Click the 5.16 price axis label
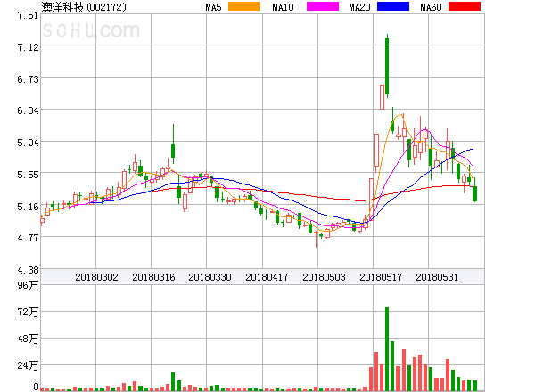Image resolution: width=535 pixels, height=392 pixels. (x=28, y=207)
